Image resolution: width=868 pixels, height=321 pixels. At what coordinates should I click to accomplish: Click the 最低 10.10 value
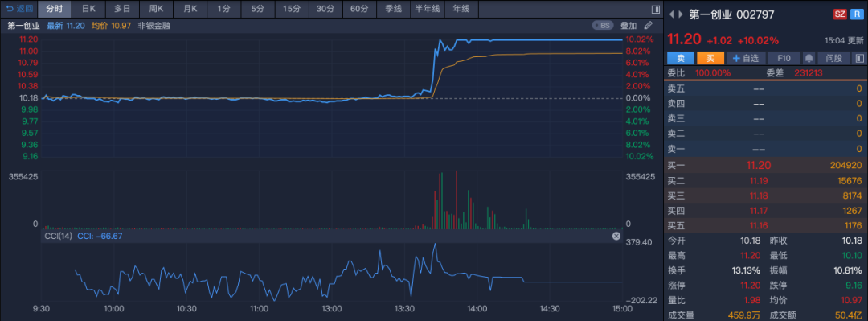[x=853, y=256]
